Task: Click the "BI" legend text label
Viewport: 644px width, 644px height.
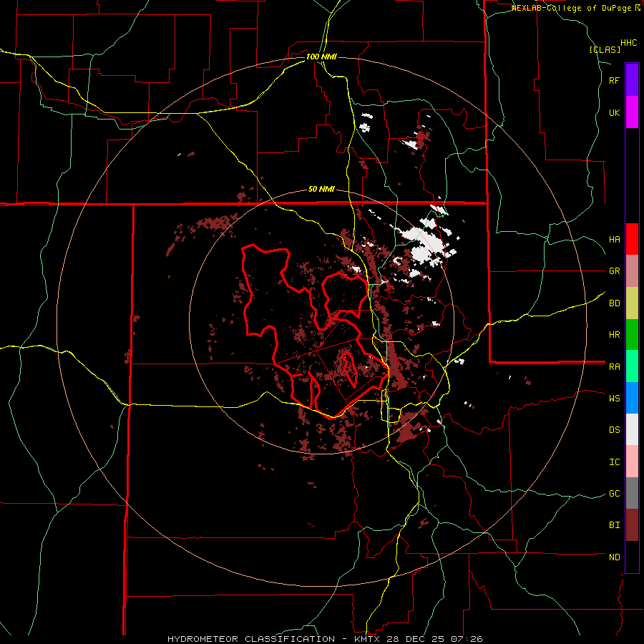Action: [615, 525]
